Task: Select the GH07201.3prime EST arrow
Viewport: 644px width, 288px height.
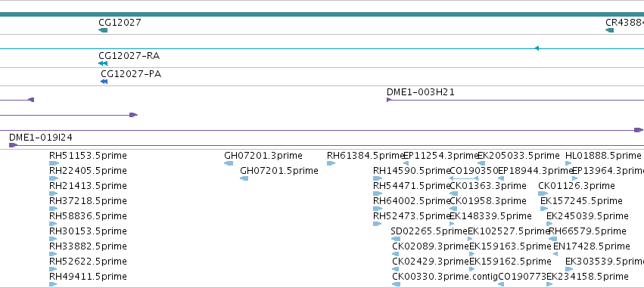Action: click(x=229, y=163)
